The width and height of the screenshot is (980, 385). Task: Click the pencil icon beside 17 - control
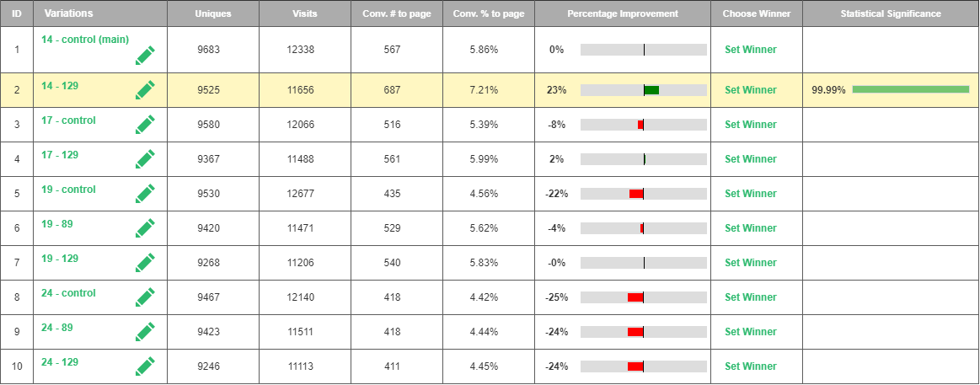point(145,125)
